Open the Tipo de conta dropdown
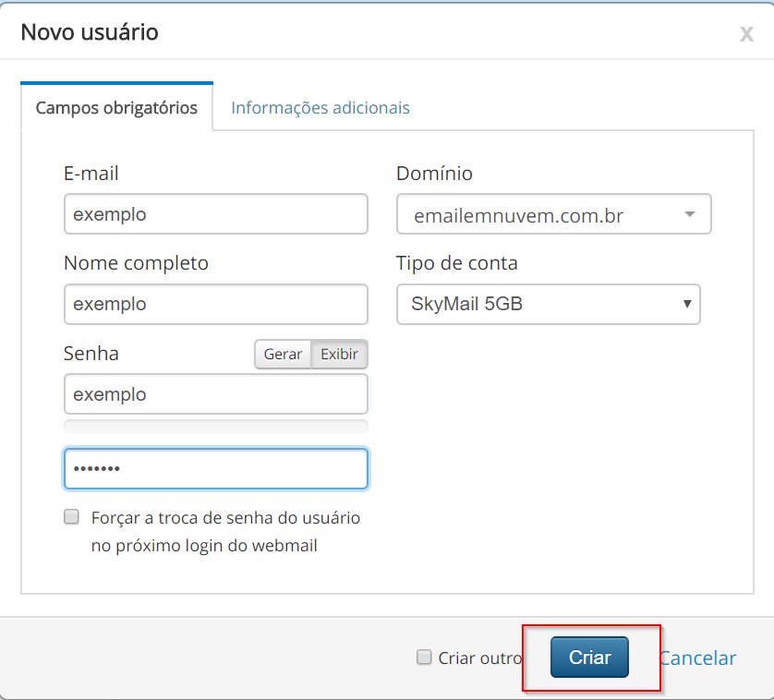This screenshot has width=774, height=700. pos(548,304)
